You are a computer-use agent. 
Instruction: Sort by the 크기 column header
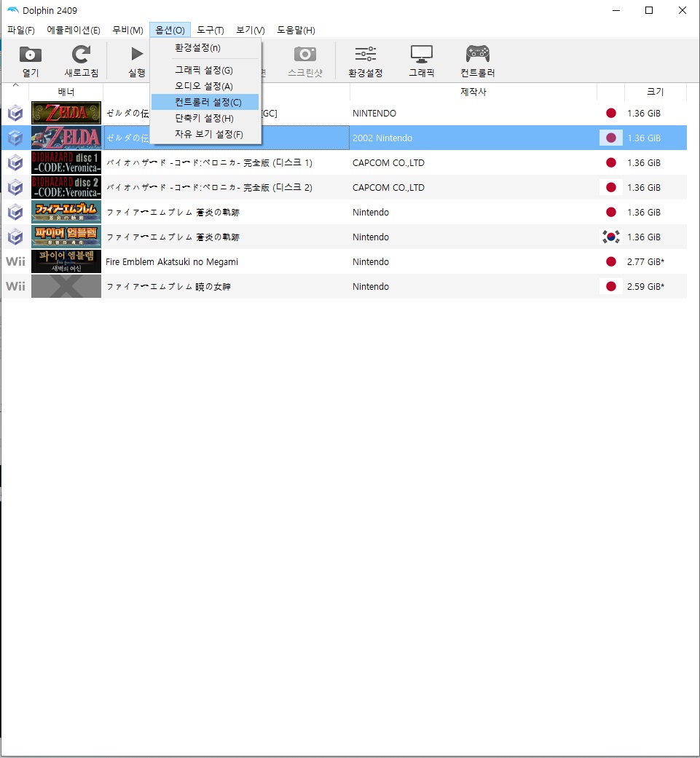656,92
